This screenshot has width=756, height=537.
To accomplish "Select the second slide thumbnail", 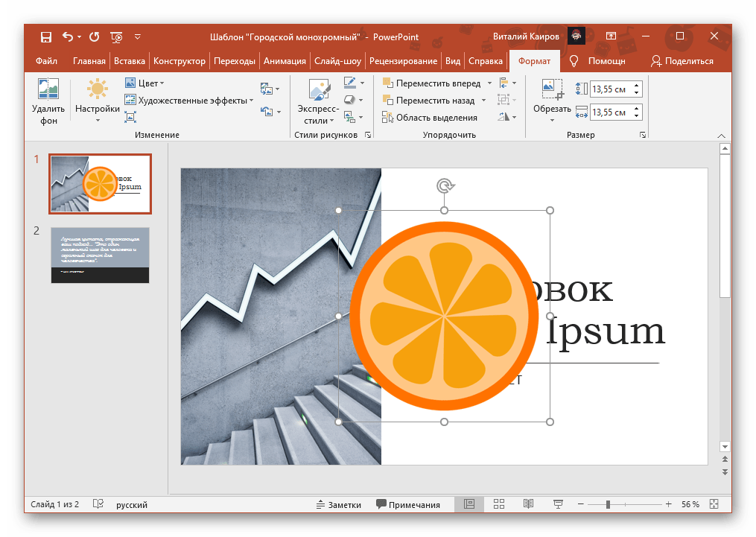I will tap(100, 255).
